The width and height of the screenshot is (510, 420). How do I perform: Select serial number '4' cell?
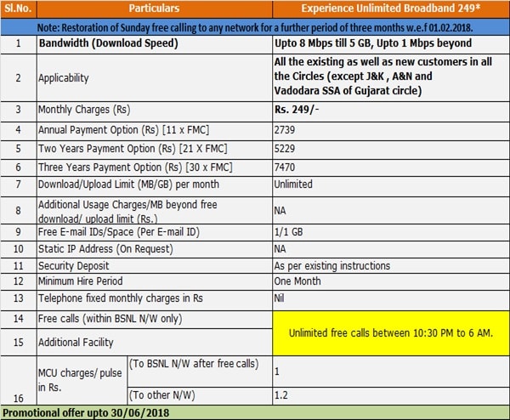point(18,131)
